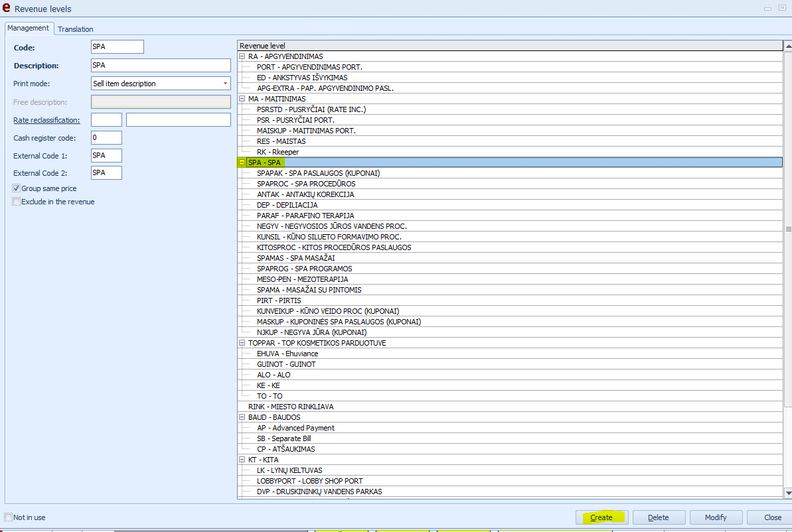Select SPAPROC - SPA PROCEDŪROS row
The image size is (792, 532).
(x=510, y=184)
